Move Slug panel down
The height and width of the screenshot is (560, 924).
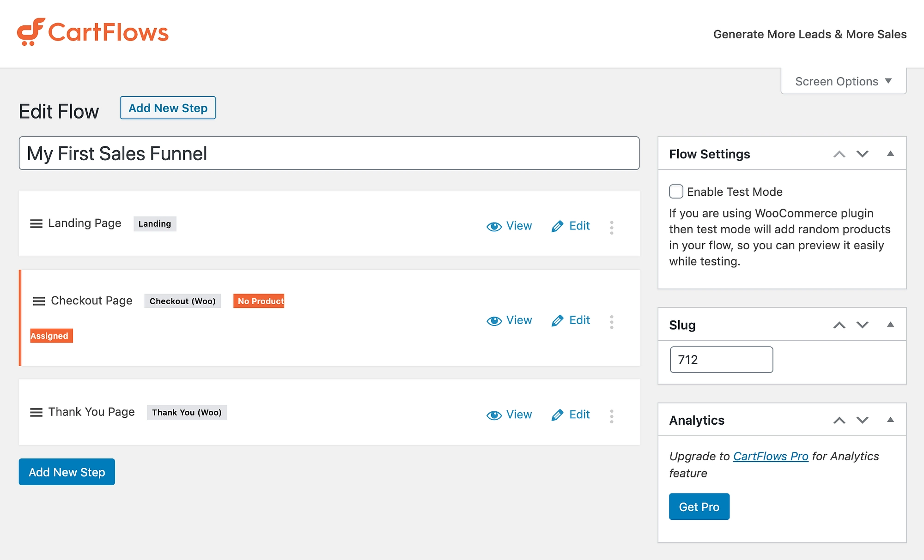pos(863,325)
